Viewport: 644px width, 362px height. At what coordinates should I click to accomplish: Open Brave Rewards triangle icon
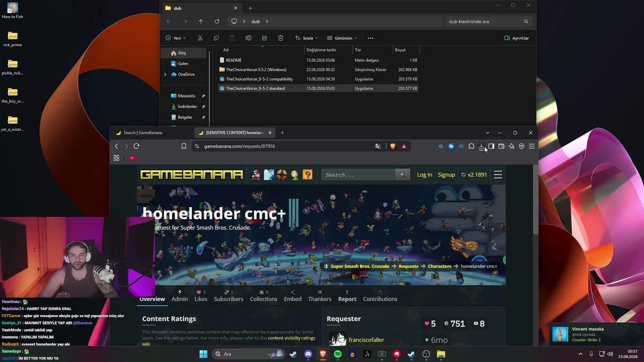404,146
